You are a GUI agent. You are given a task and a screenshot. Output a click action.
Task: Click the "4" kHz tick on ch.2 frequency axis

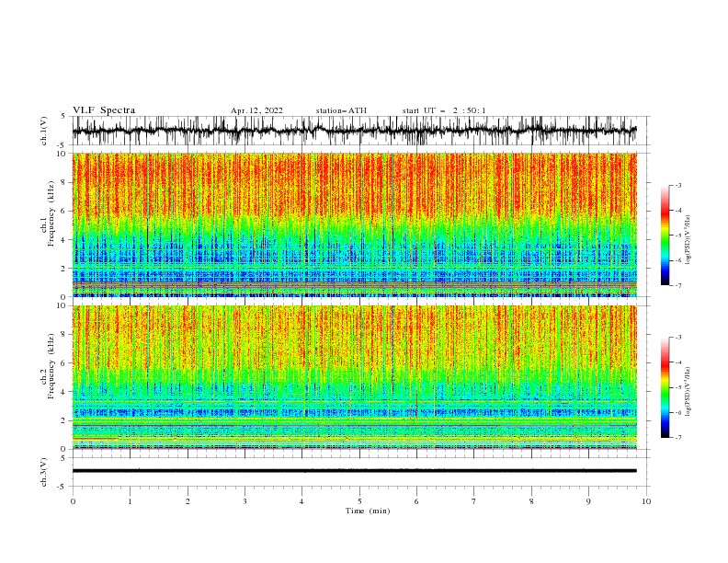click(x=64, y=392)
